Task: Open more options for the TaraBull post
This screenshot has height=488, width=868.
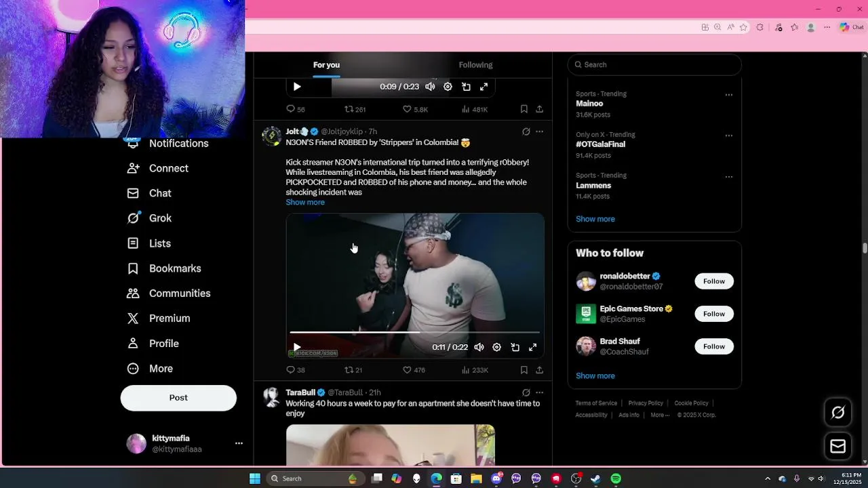Action: [x=539, y=392]
